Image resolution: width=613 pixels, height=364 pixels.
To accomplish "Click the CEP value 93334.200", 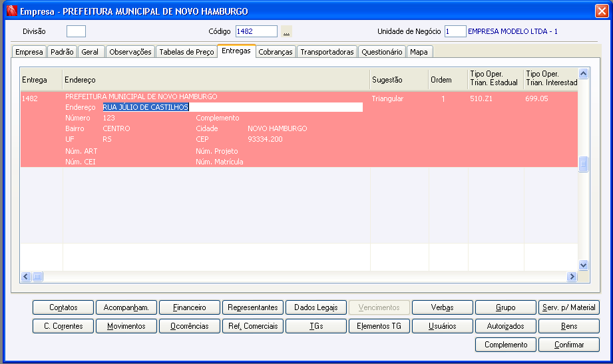I will pos(265,139).
